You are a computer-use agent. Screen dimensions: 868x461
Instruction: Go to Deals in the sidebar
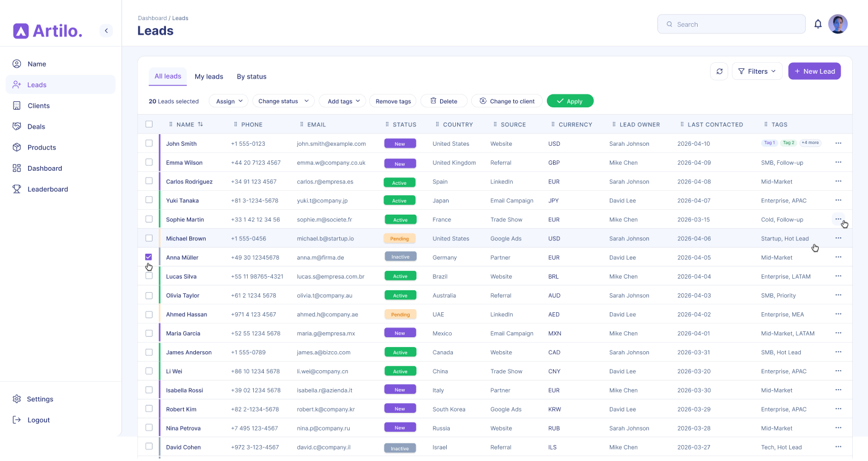60,126
